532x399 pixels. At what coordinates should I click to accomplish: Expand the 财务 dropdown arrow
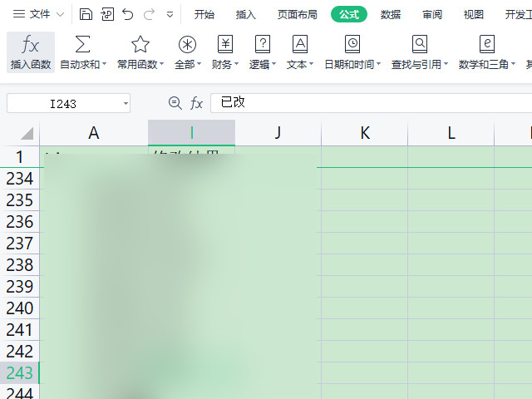point(236,64)
